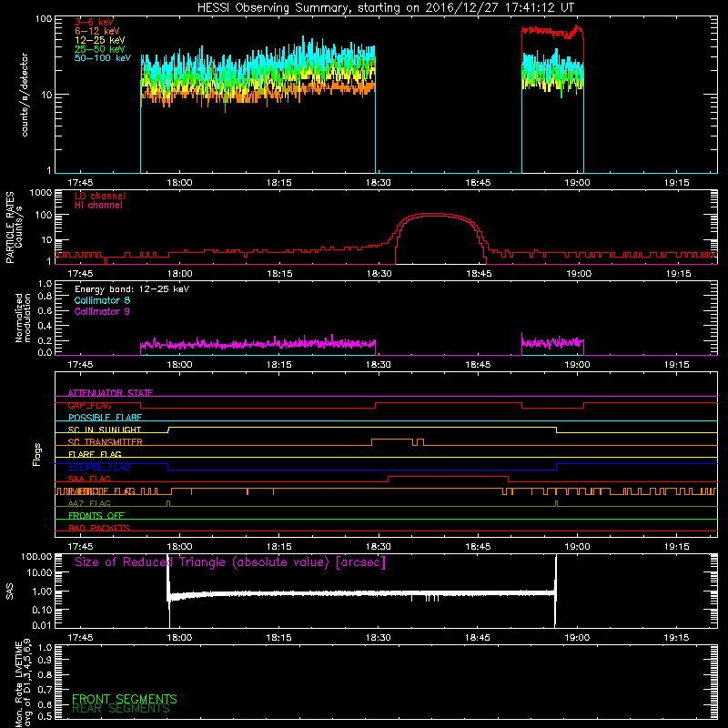The height and width of the screenshot is (728, 728).
Task: Click the FRONT SEGMENTS legend label
Action: click(x=125, y=699)
